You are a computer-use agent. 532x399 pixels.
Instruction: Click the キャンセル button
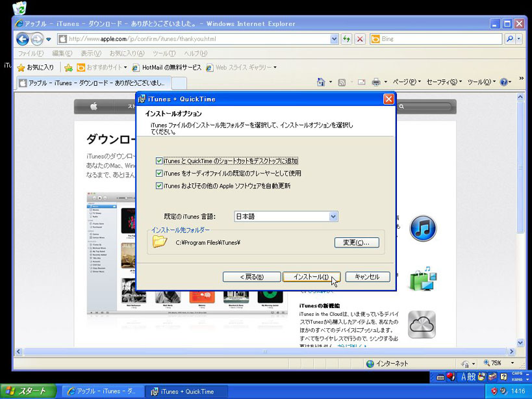pos(368,277)
